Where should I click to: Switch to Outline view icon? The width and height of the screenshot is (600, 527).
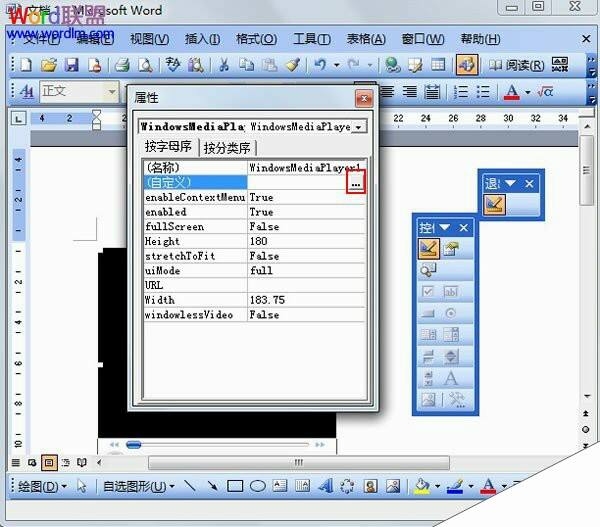[x=65, y=463]
